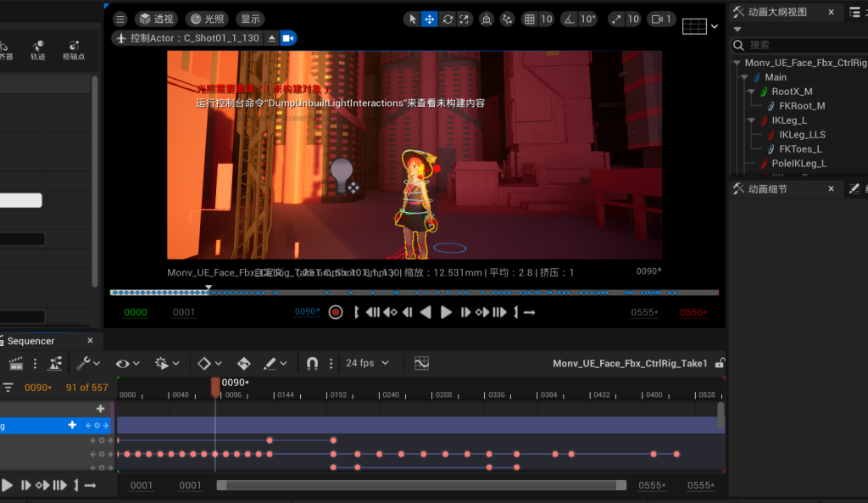Activate the Scale gizmo tool
The width and height of the screenshot is (868, 503).
pyautogui.click(x=465, y=20)
